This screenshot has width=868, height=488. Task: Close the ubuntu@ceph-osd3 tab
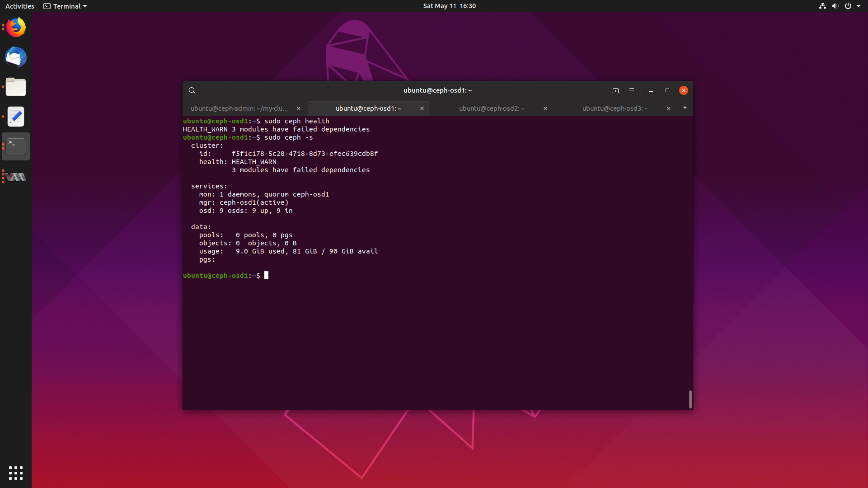(x=669, y=108)
